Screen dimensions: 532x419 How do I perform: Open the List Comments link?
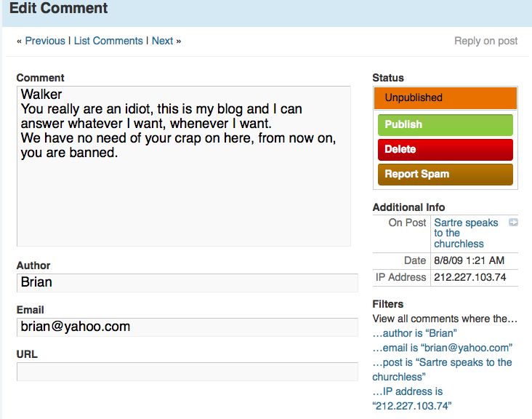click(x=108, y=41)
